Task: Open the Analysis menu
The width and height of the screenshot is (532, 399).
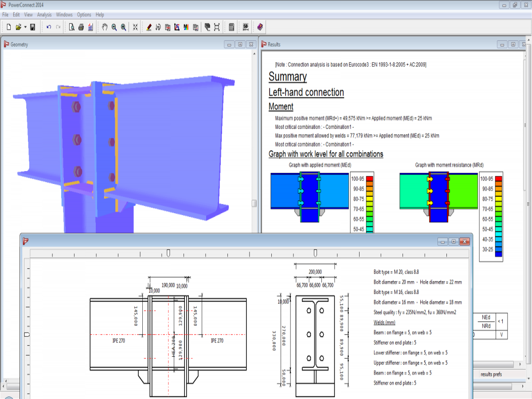Action: (x=44, y=14)
